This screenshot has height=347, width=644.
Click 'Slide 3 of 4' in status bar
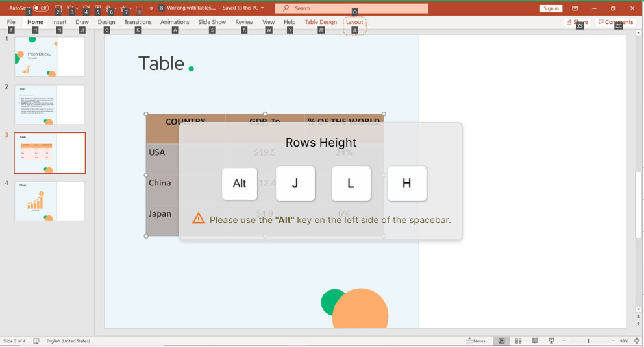(14, 341)
